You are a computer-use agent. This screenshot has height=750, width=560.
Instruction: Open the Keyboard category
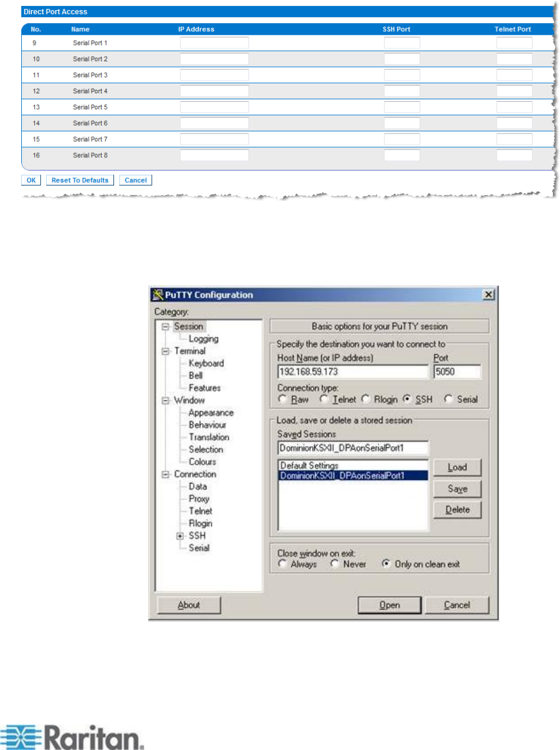(206, 363)
